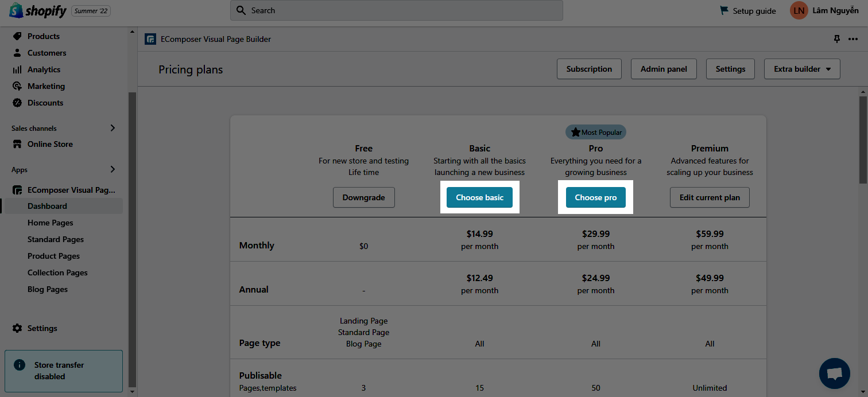The width and height of the screenshot is (868, 397).
Task: Click the page vertical scrollbar thumb
Action: (x=863, y=139)
